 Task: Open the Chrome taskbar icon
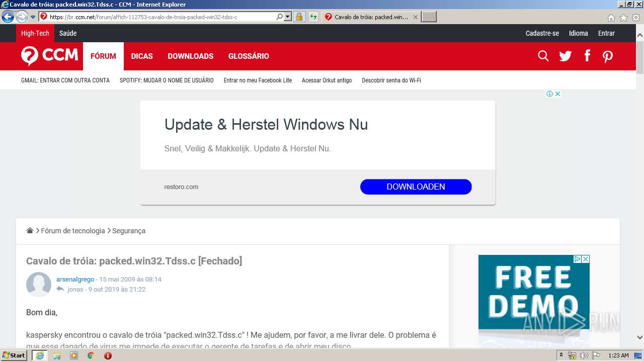coord(91,355)
